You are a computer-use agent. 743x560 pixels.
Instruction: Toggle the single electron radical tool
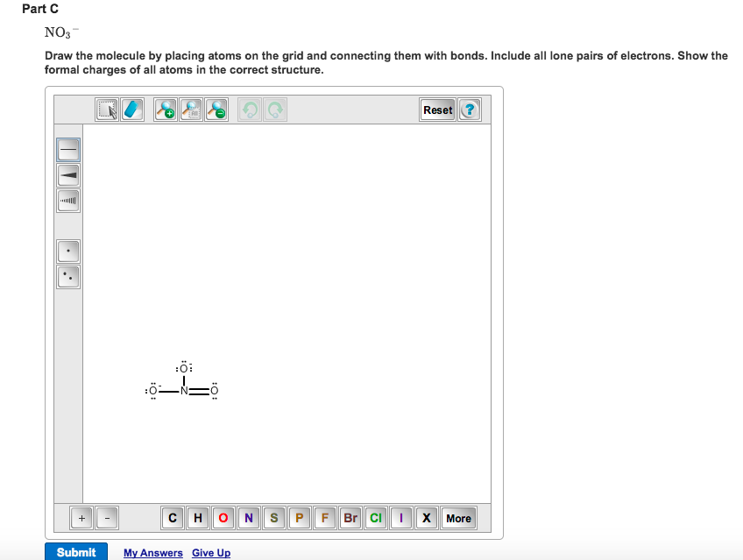(68, 252)
